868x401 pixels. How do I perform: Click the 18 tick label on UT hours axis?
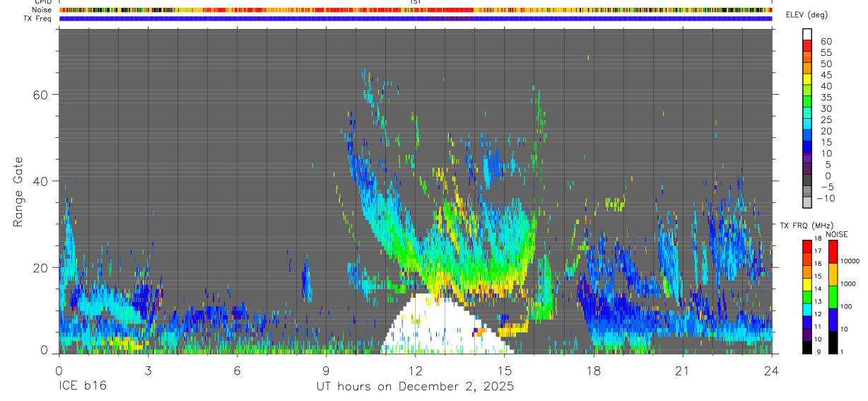tap(593, 371)
